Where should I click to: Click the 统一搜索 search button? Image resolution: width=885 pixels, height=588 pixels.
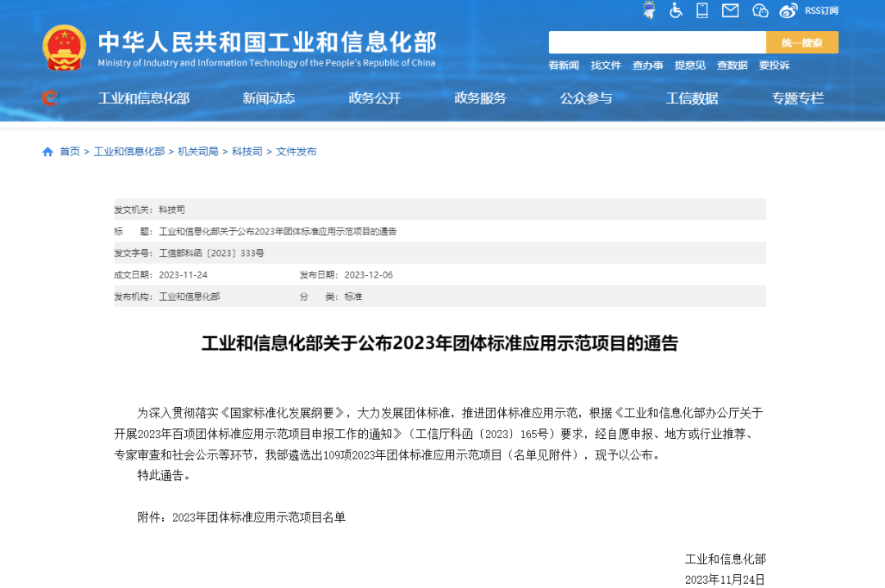pos(801,41)
